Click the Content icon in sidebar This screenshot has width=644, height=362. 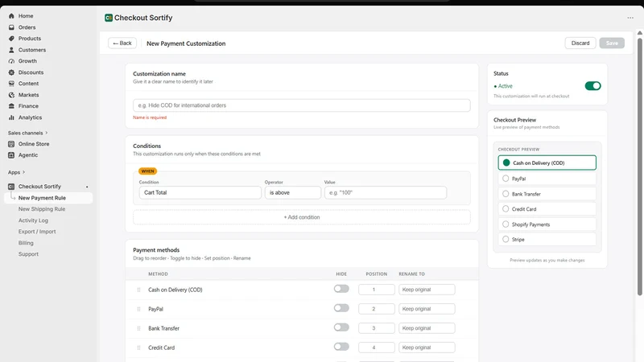point(11,84)
